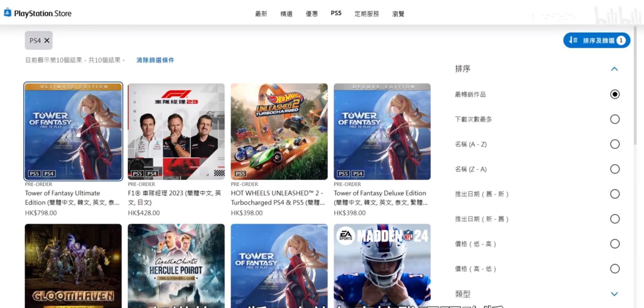The image size is (644, 308).
Task: Open the 最新 tab
Action: [x=261, y=14]
